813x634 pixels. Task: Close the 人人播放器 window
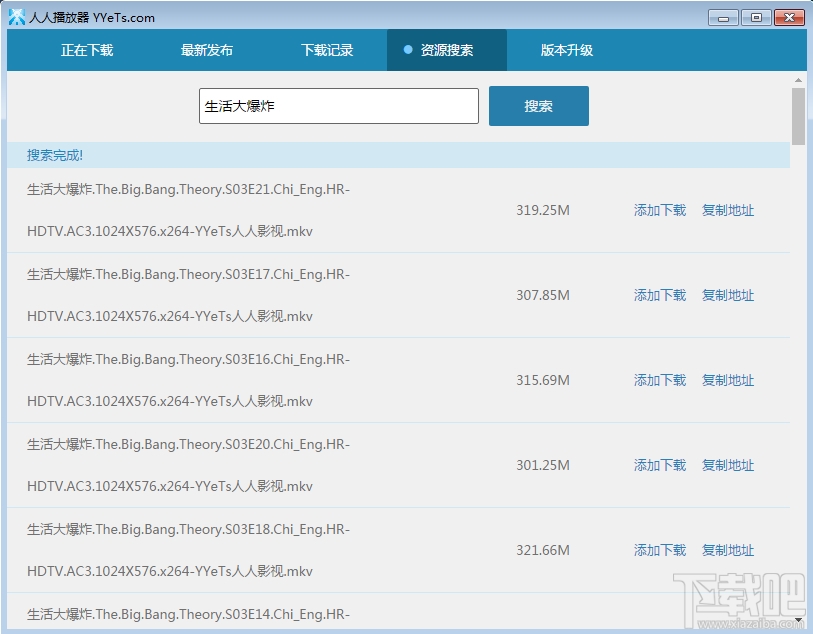[789, 18]
